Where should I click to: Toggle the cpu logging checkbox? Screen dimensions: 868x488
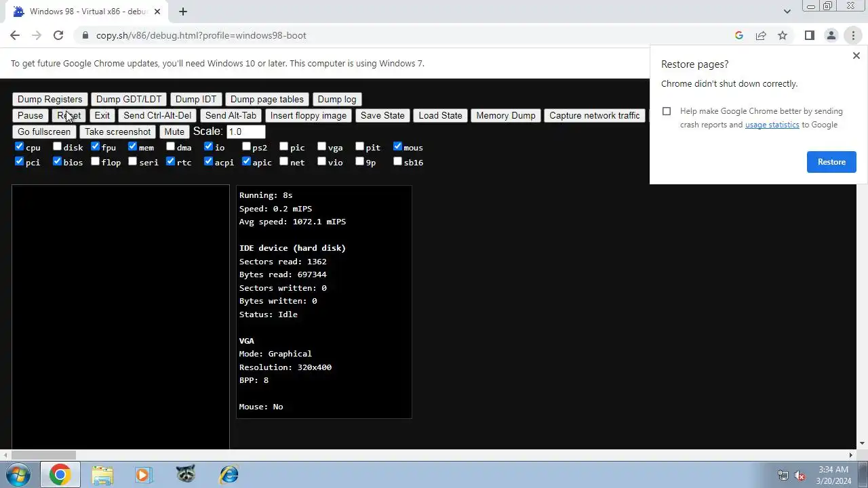pos(20,146)
